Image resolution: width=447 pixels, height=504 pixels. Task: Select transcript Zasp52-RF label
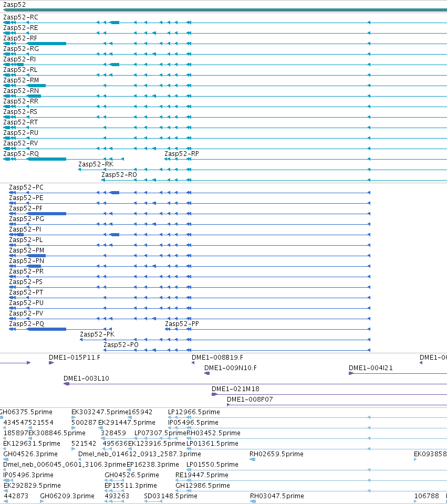pos(20,38)
